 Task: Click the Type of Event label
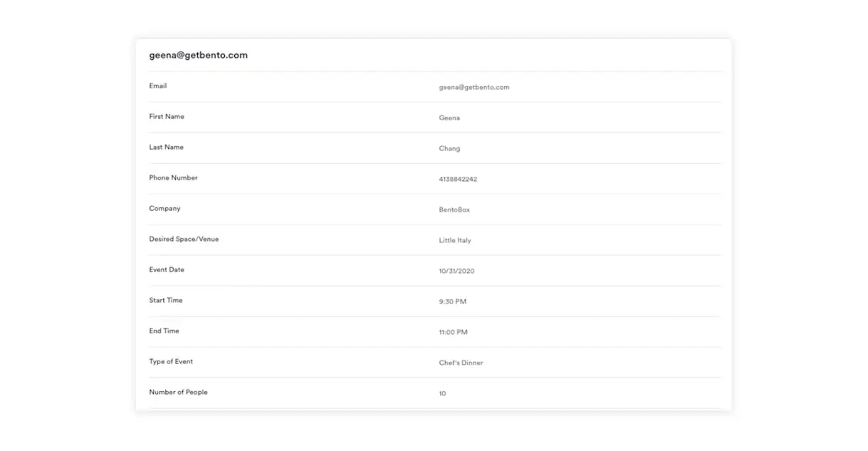[x=171, y=361]
